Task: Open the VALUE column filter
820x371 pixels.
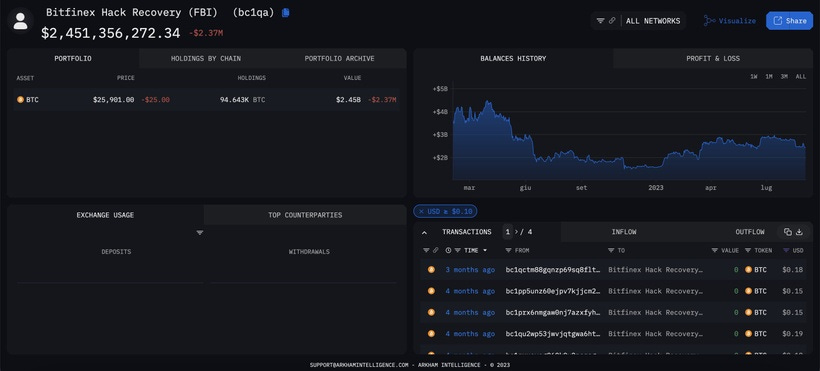Action: point(715,251)
